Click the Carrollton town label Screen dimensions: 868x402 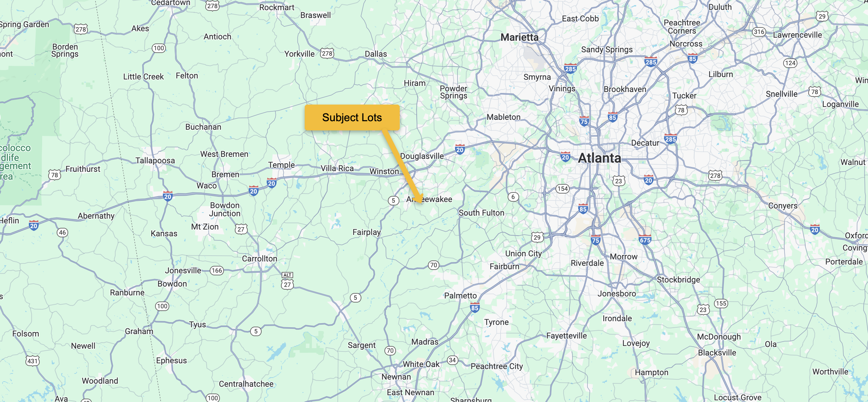[260, 259]
